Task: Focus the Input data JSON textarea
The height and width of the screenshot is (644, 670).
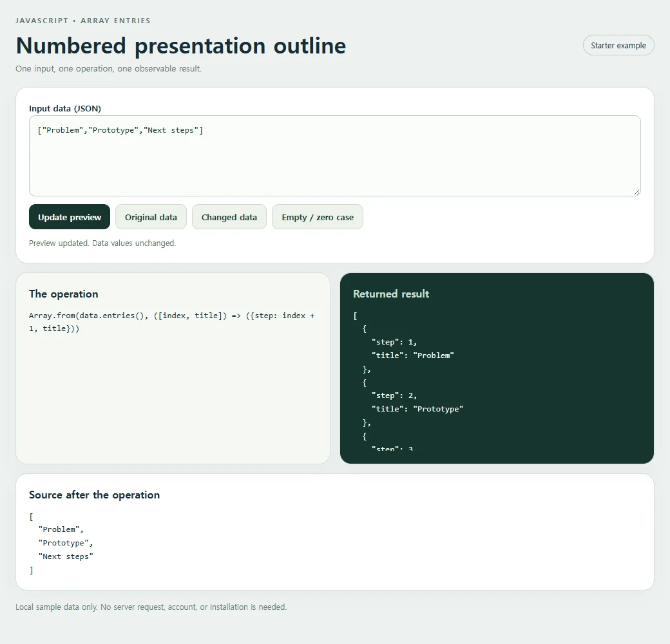Action: pyautogui.click(x=334, y=156)
